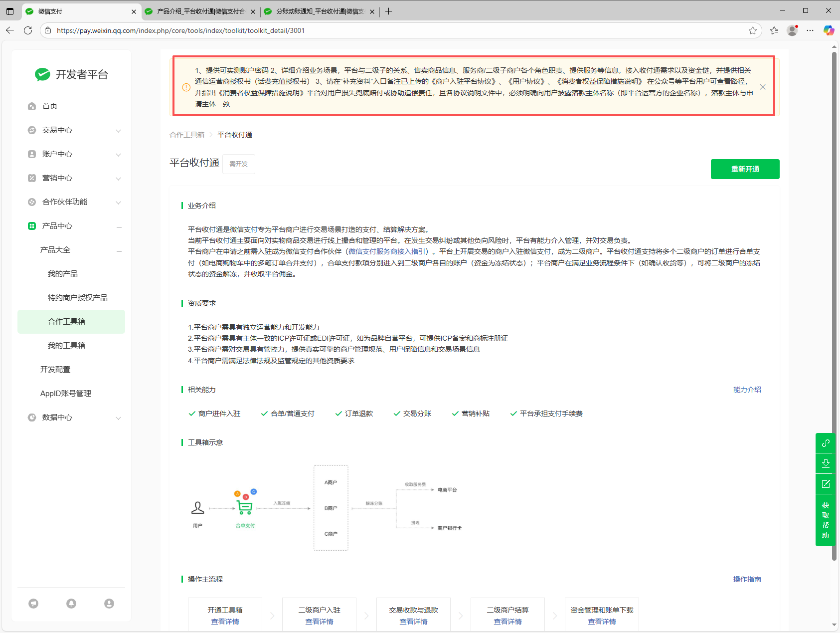Click the 交易中心 sidebar icon
Image resolution: width=840 pixels, height=633 pixels.
(32, 130)
